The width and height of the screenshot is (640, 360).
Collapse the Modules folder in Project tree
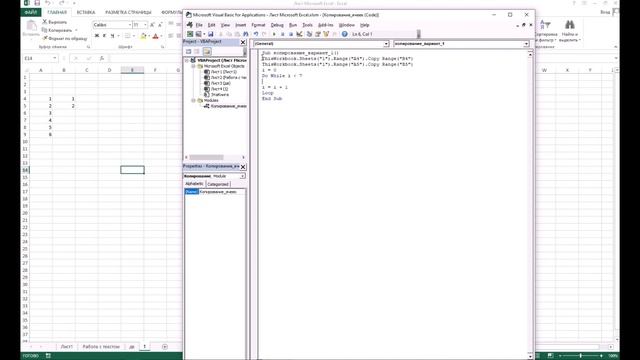click(x=193, y=100)
